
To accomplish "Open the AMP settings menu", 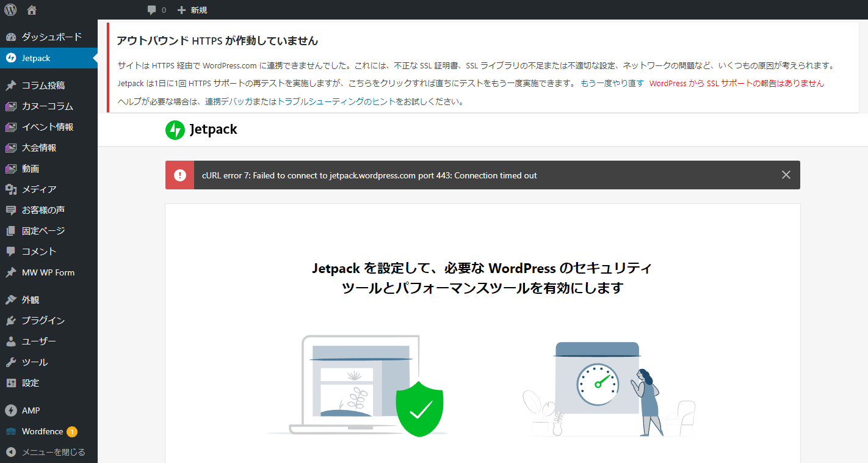I will coord(31,410).
